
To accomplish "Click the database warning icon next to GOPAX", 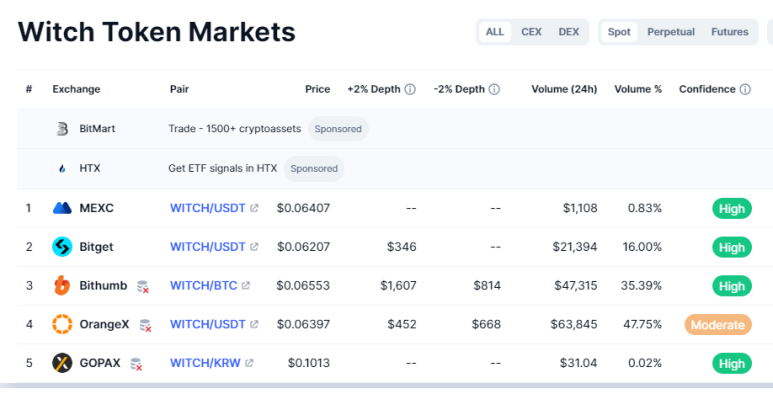I will pyautogui.click(x=136, y=364).
